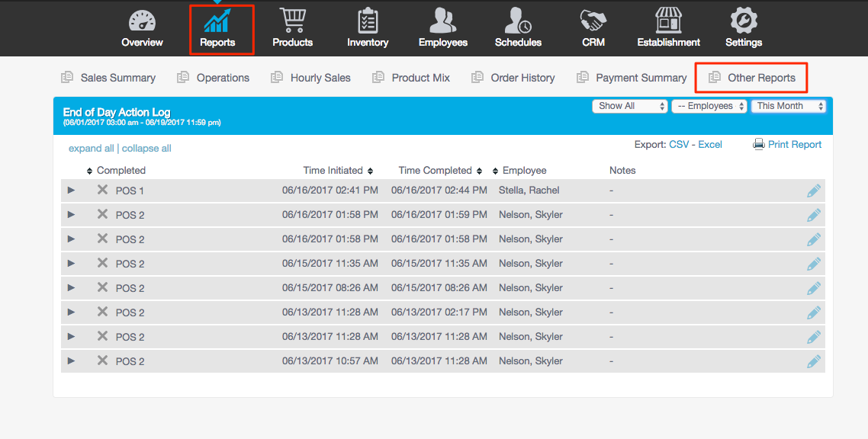
Task: Open Settings gear icon
Action: point(743,21)
